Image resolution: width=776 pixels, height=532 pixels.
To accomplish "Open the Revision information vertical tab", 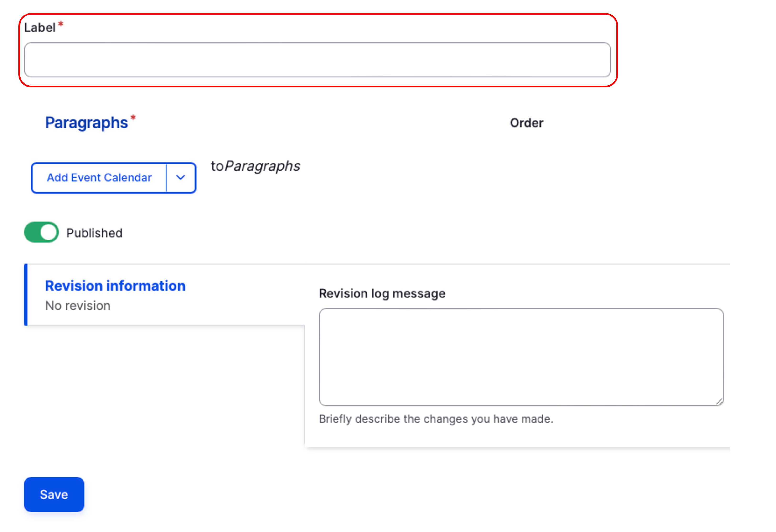I will coord(115,286).
